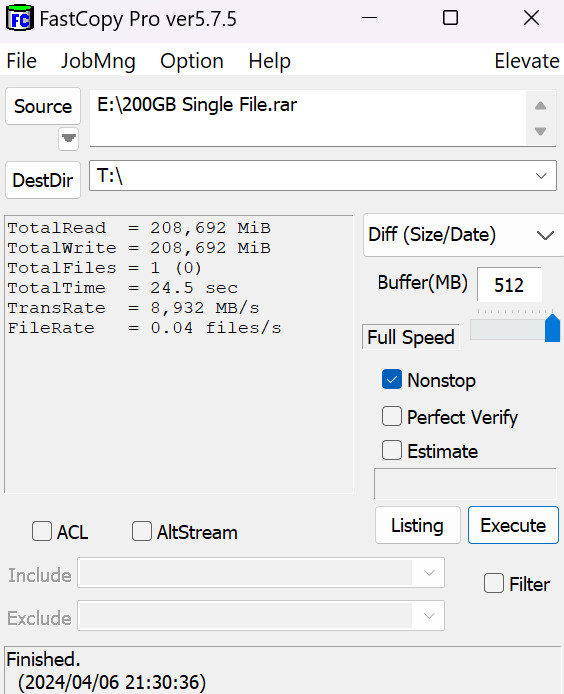Close the FastCopy Pro window
The width and height of the screenshot is (564, 694).
[531, 18]
